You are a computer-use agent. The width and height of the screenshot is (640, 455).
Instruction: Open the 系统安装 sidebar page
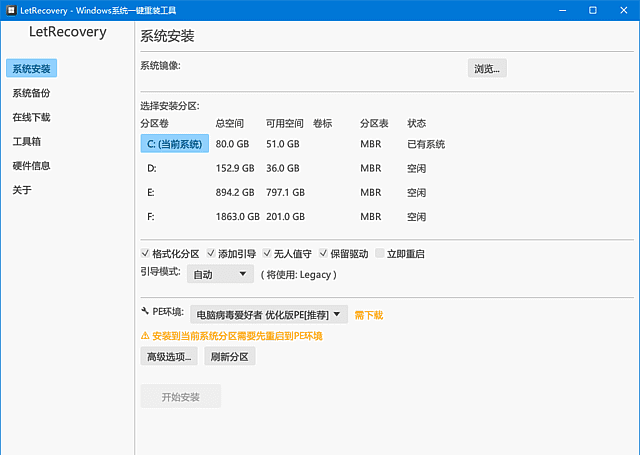point(31,68)
